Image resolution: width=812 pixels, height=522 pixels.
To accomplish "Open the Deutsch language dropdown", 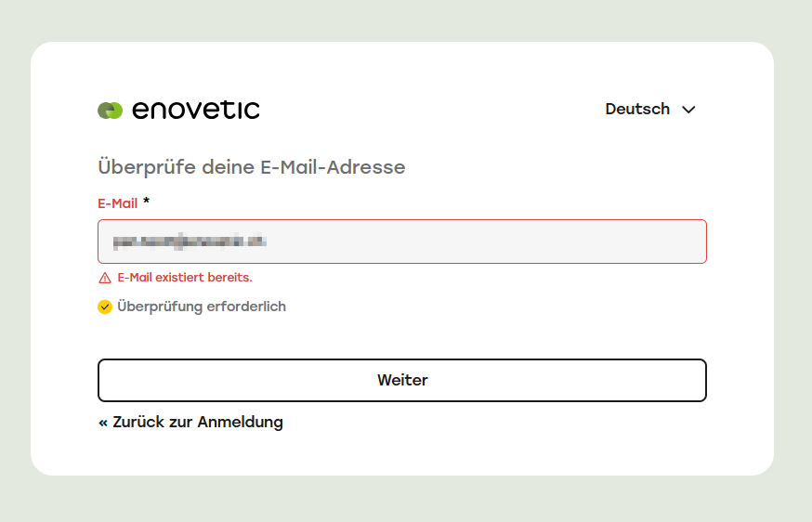I will (650, 110).
